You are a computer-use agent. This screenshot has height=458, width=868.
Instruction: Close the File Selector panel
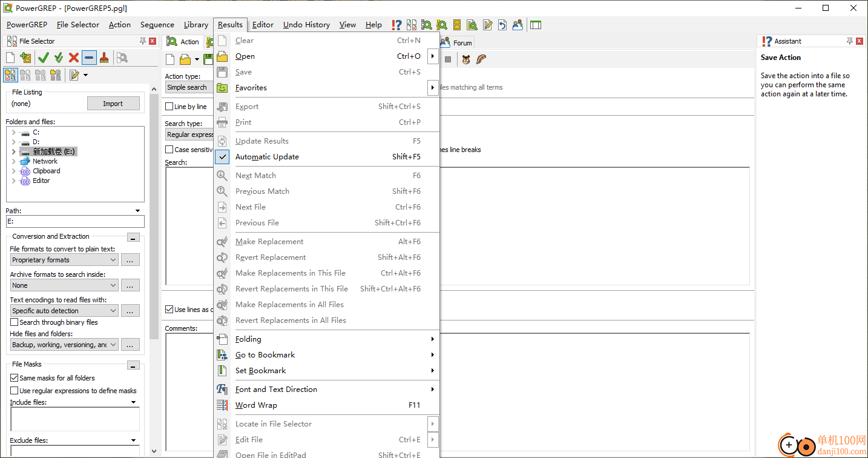coord(153,41)
